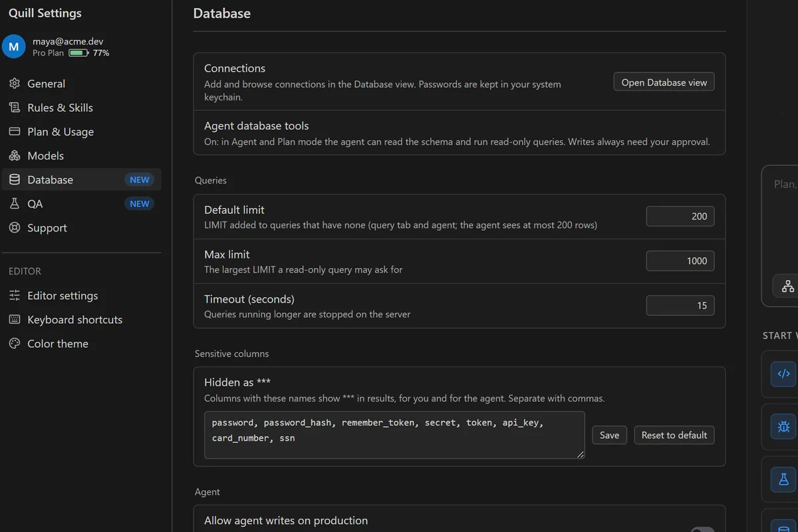Click the Quill Settings title
The image size is (798, 532).
coord(45,13)
